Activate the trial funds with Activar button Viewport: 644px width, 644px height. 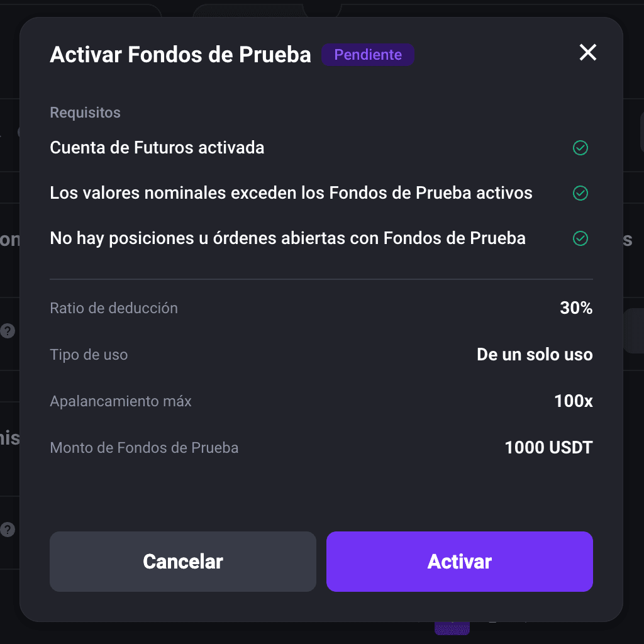click(x=460, y=562)
